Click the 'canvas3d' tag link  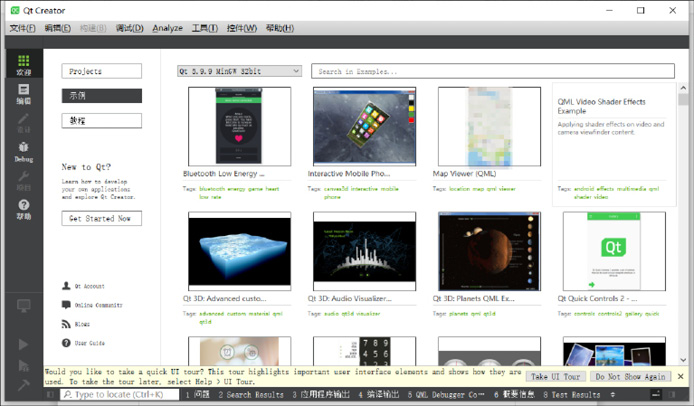[x=336, y=189]
